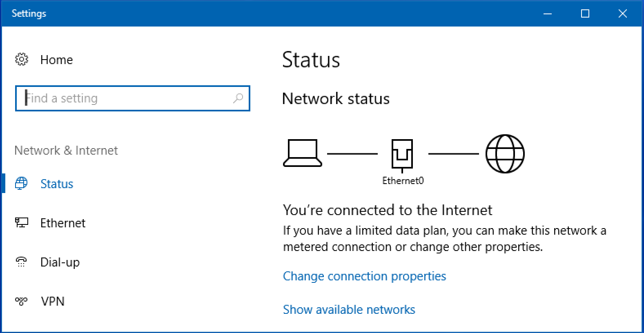Image resolution: width=644 pixels, height=333 pixels.
Task: Click Show available networks
Action: point(349,309)
